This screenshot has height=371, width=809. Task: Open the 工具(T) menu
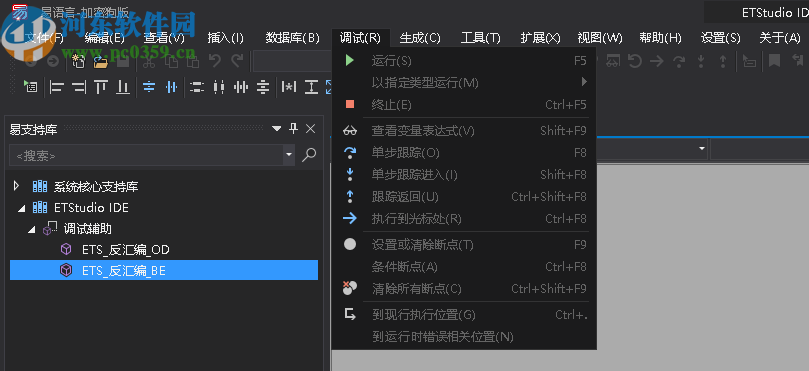click(x=480, y=38)
